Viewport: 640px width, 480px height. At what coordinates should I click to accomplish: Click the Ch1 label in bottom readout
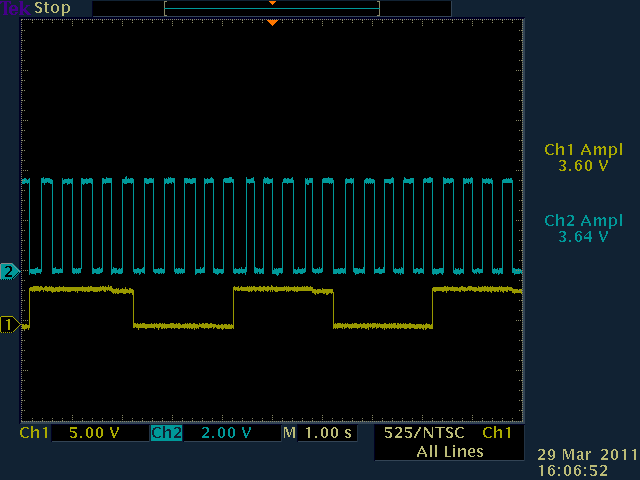(34, 433)
